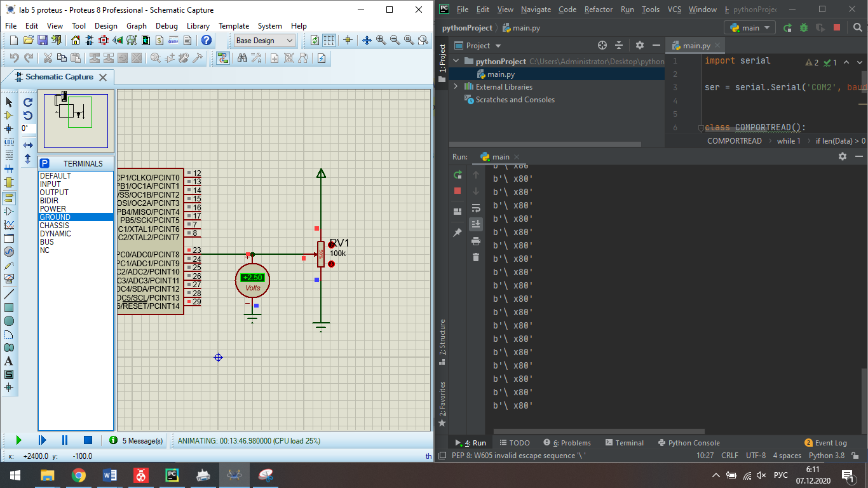Refresh the schematic display
Image resolution: width=868 pixels, height=488 pixels.
(315, 40)
